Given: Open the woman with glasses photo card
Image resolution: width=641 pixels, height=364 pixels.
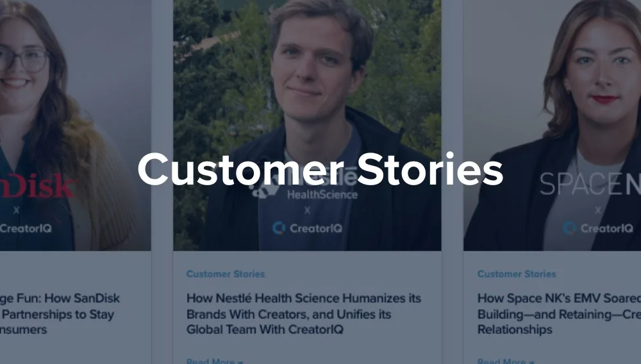Looking at the screenshot, I should 75,125.
